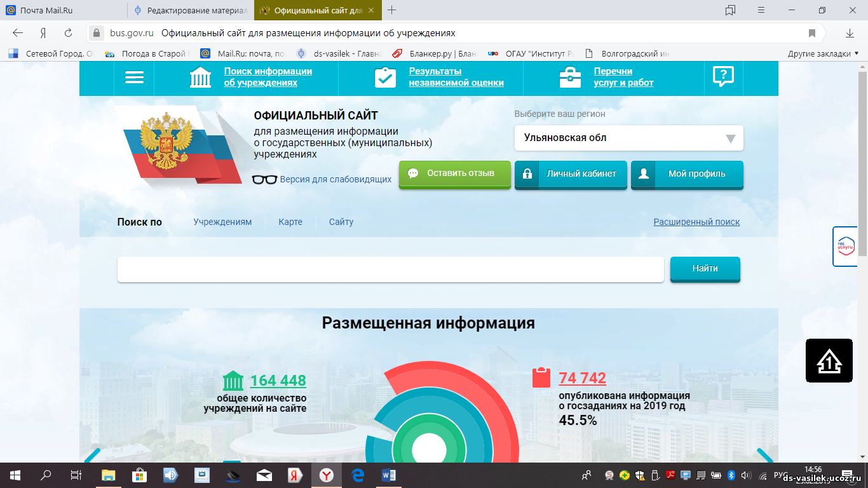Open the 'Сетевой Город' bookmark
Screen dimensions: 868x488
click(x=51, y=54)
